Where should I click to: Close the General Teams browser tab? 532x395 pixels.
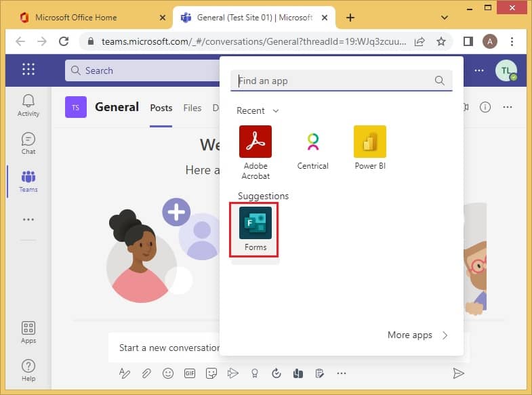tap(325, 18)
